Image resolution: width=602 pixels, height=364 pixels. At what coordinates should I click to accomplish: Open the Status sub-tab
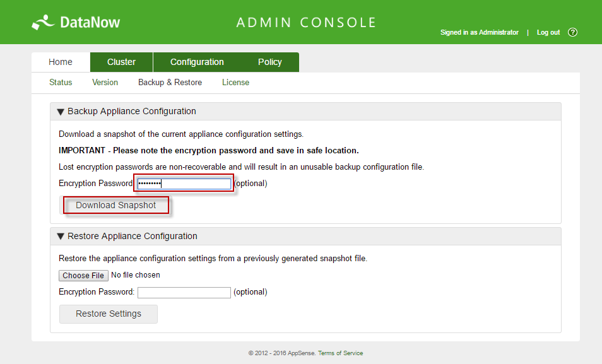(x=61, y=83)
